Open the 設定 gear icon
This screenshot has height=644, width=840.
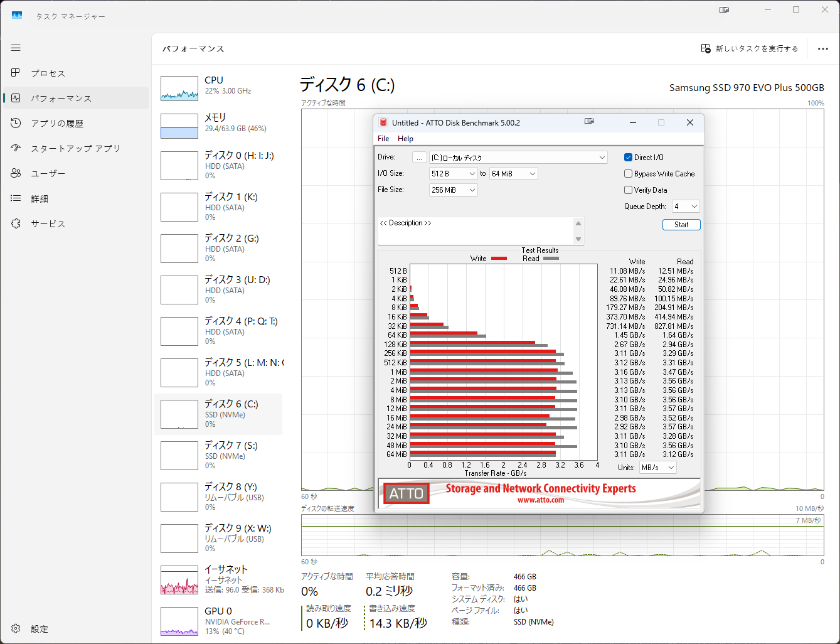[16, 628]
